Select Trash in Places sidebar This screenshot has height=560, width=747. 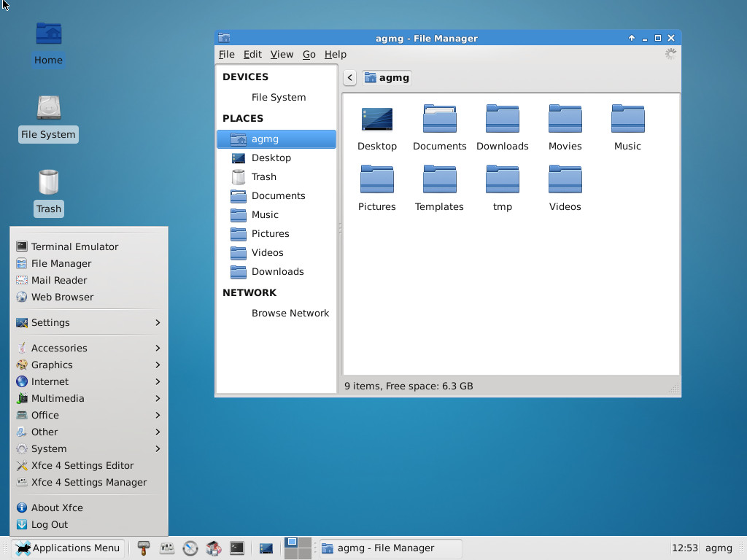(276, 176)
